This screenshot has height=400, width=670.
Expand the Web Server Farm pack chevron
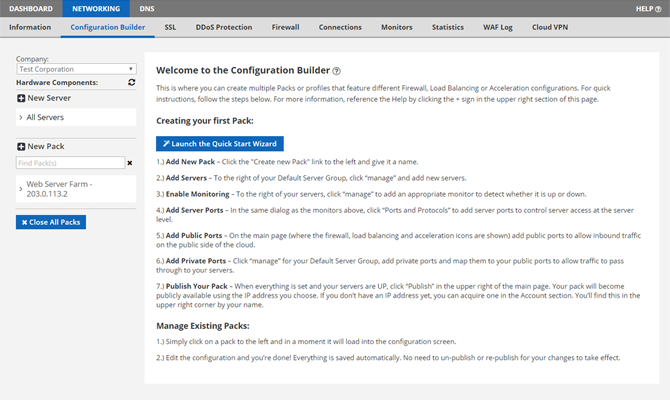click(x=21, y=189)
